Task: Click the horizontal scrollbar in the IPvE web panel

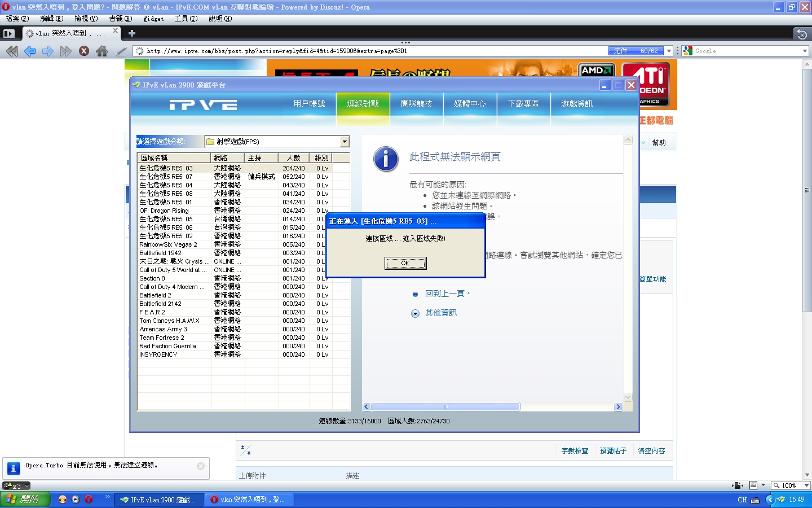Action: (x=445, y=407)
